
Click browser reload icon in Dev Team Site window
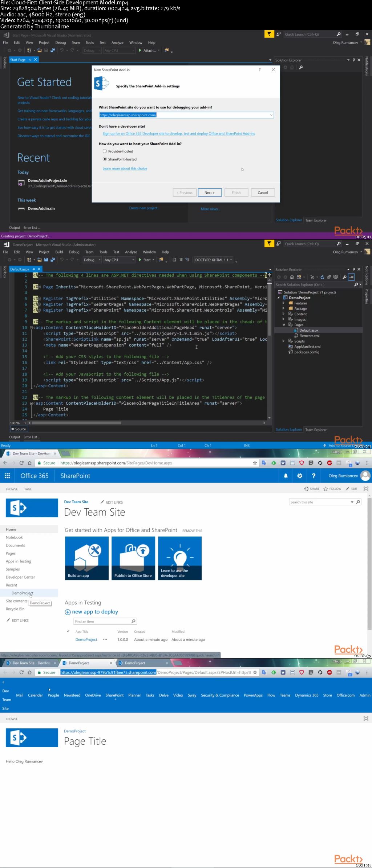[x=21, y=463]
